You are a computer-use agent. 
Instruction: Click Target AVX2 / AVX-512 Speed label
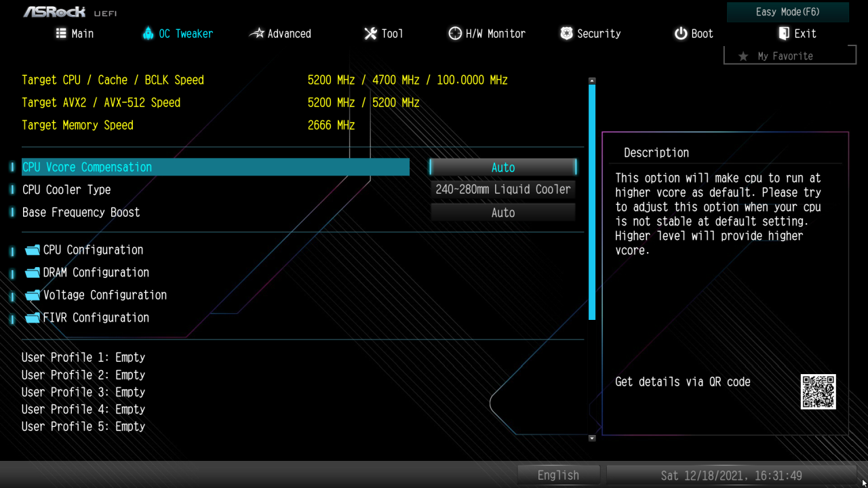pos(101,103)
